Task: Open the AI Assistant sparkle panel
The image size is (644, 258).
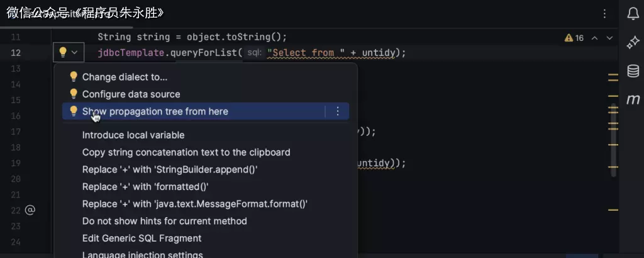Action: (x=633, y=42)
